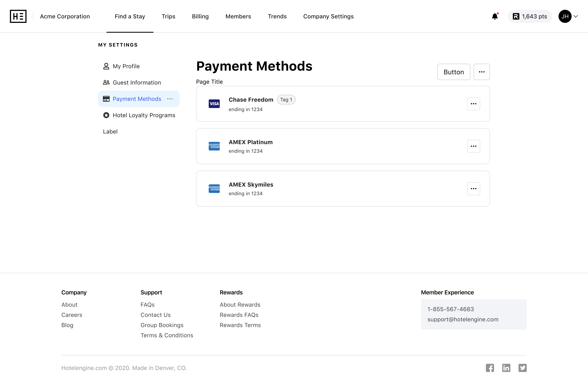Open the Trends tab
Screen dimensions: 588x383
277,16
